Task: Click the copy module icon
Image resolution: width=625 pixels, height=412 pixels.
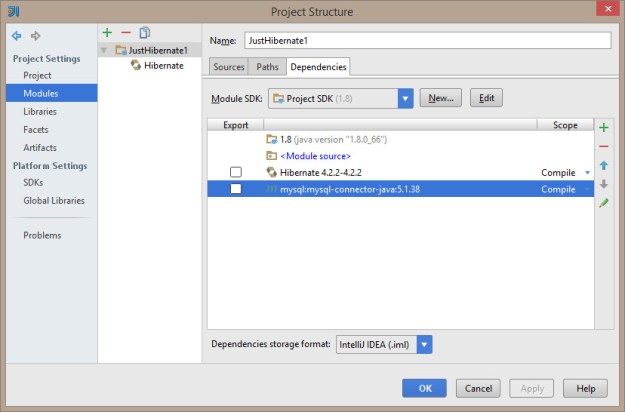Action: (145, 33)
